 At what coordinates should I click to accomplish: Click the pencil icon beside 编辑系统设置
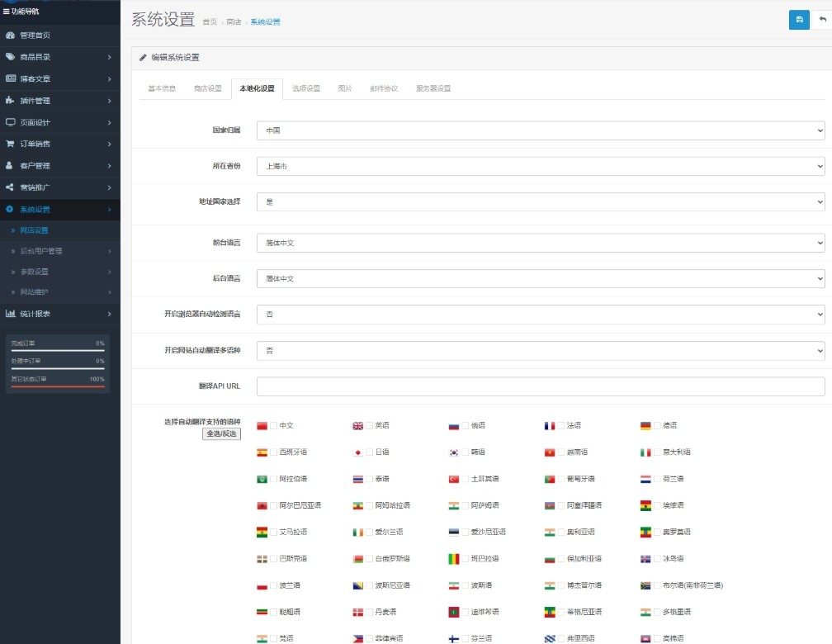click(x=143, y=57)
